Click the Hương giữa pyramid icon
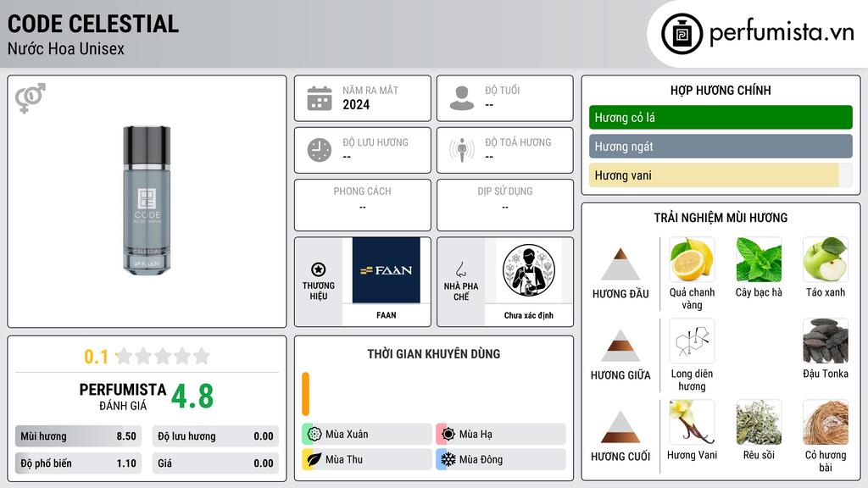Image resolution: width=868 pixels, height=488 pixels. (620, 346)
